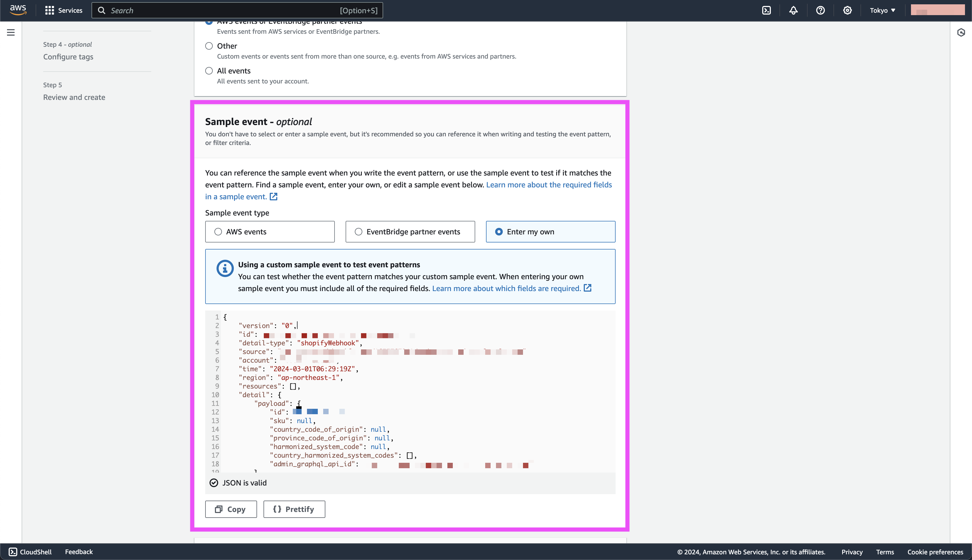The height and width of the screenshot is (560, 972).
Task: Click Feedback in the footer
Action: click(x=79, y=552)
